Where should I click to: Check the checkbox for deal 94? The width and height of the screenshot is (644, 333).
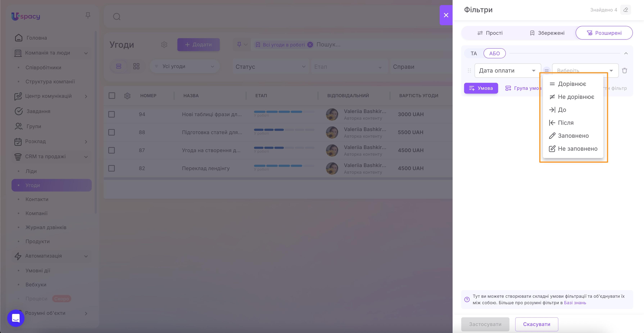(x=112, y=114)
